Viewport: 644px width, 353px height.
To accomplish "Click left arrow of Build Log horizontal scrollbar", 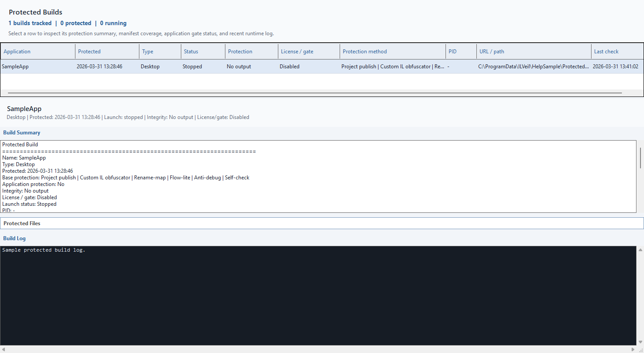I will [4, 349].
